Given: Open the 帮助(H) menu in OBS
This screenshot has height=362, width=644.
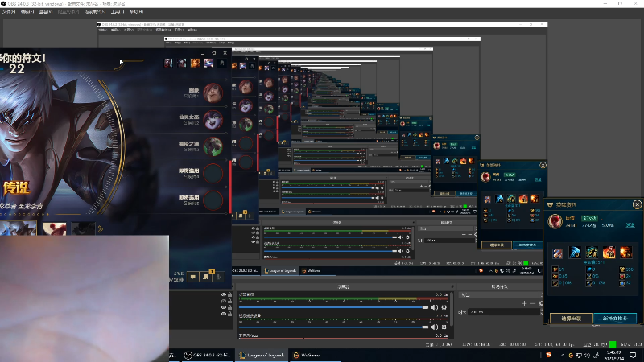Looking at the screenshot, I should [136, 12].
